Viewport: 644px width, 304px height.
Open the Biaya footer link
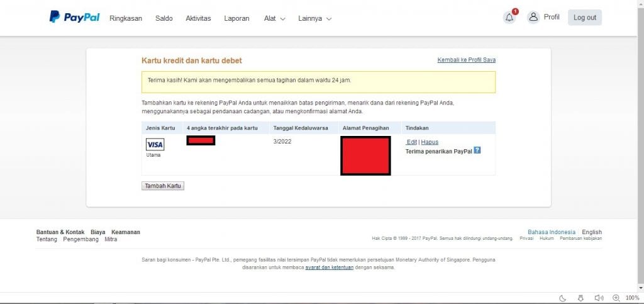(97, 232)
